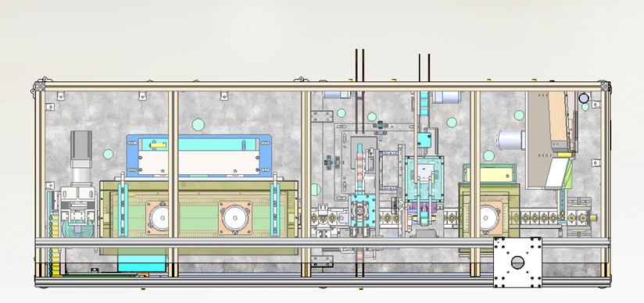This screenshot has width=644, height=303.
Task: Click the gray stepper motor at upper left
Action: (x=81, y=146)
